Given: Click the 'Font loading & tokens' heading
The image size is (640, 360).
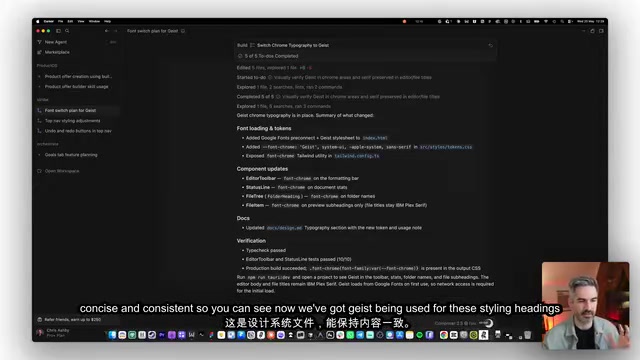Looking at the screenshot, I should tap(264, 128).
